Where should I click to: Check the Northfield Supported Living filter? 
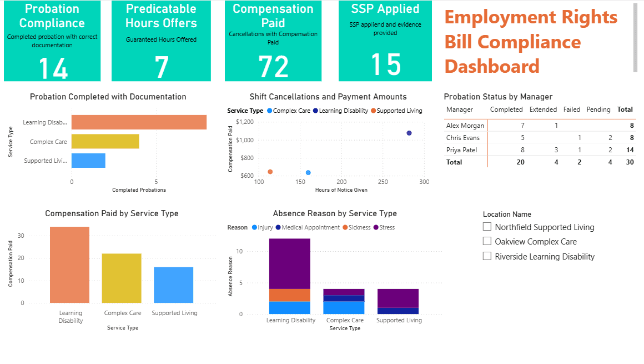point(487,226)
